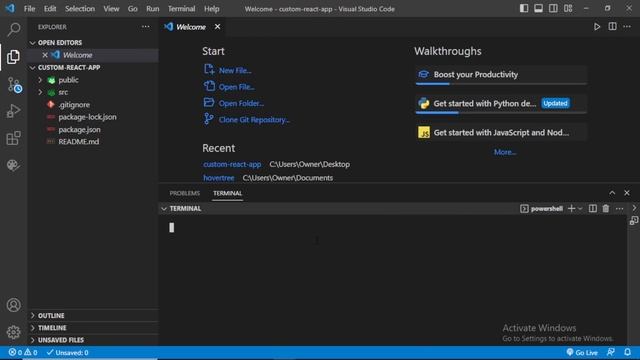
Task: Open the Accounts menu icon
Action: (13, 305)
